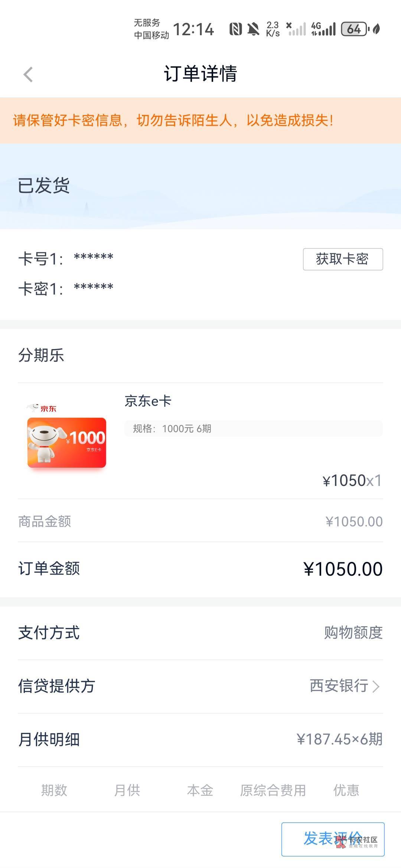This screenshot has width=401, height=868.
Task: Tap the no-service signal icon
Action: point(296,29)
